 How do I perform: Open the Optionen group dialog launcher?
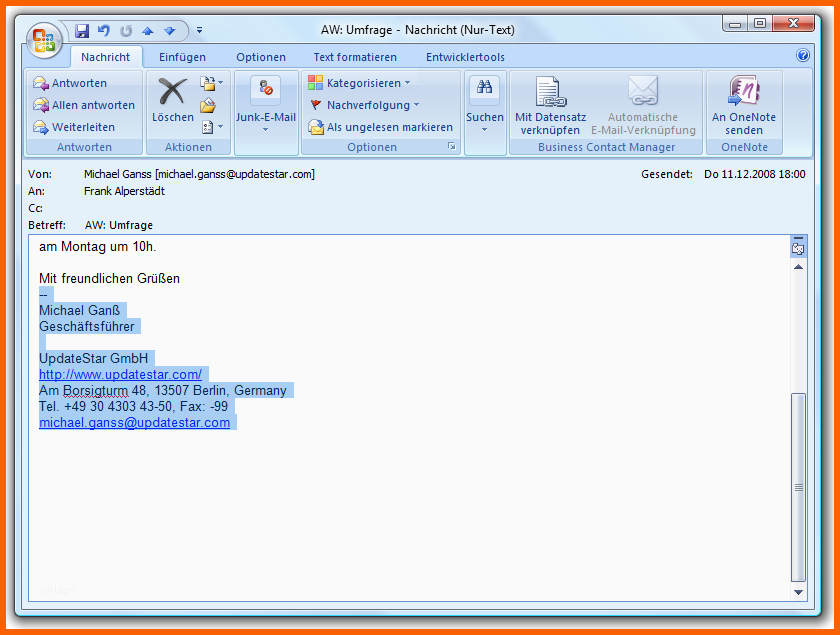[452, 146]
